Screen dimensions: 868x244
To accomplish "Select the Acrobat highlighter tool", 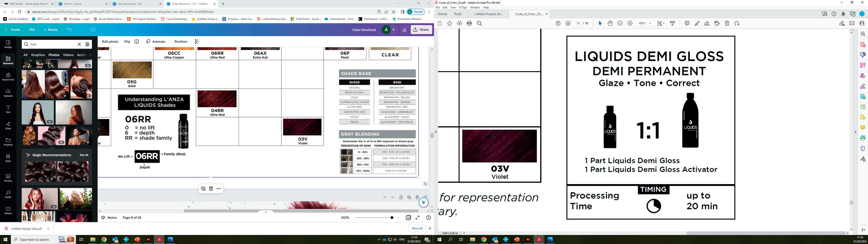I will click(697, 23).
